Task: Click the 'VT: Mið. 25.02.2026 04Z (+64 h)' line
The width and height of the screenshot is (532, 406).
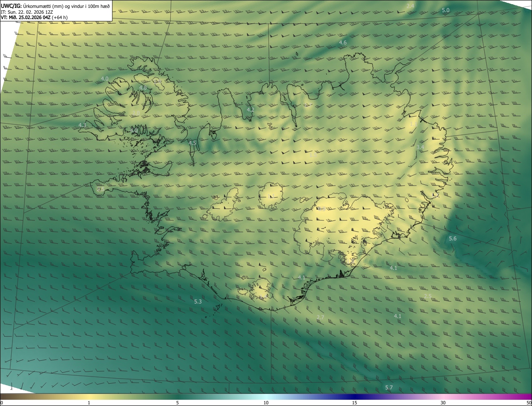Action: pyautogui.click(x=34, y=17)
